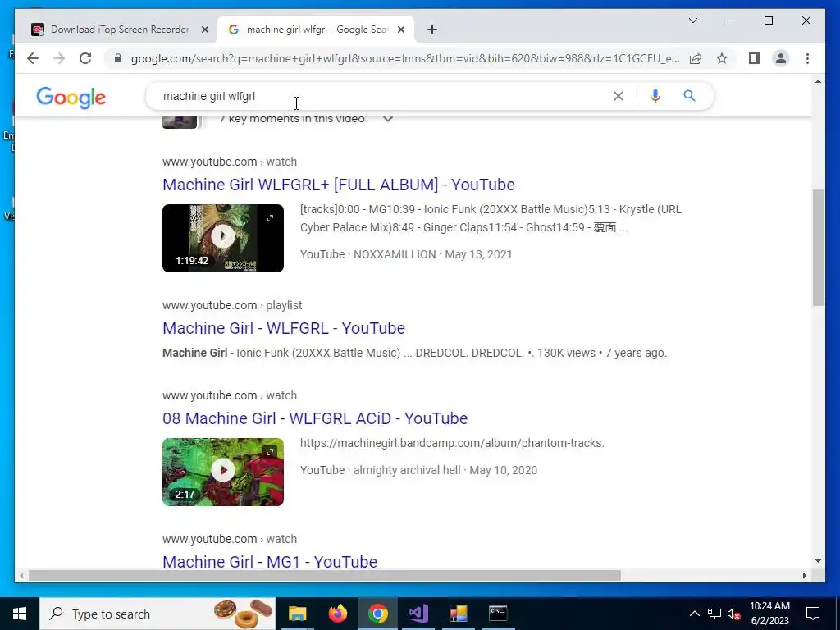Image resolution: width=840 pixels, height=630 pixels.
Task: Open Chrome profile avatar
Action: (x=781, y=58)
